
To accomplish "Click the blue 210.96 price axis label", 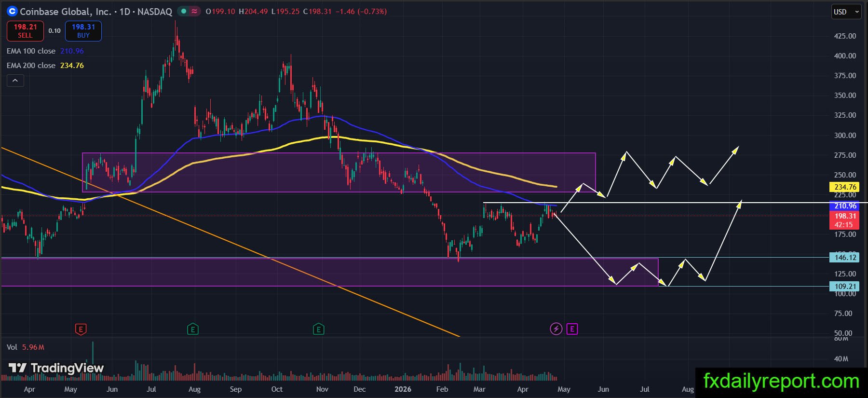I will point(845,206).
